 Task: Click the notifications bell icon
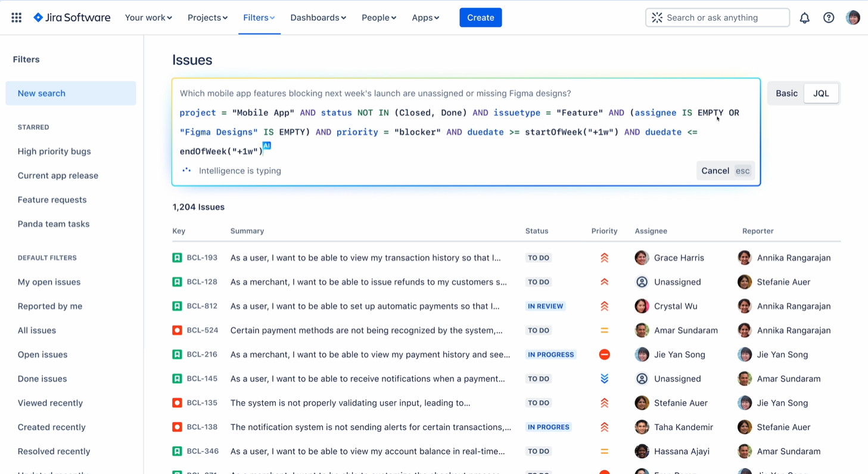tap(804, 18)
